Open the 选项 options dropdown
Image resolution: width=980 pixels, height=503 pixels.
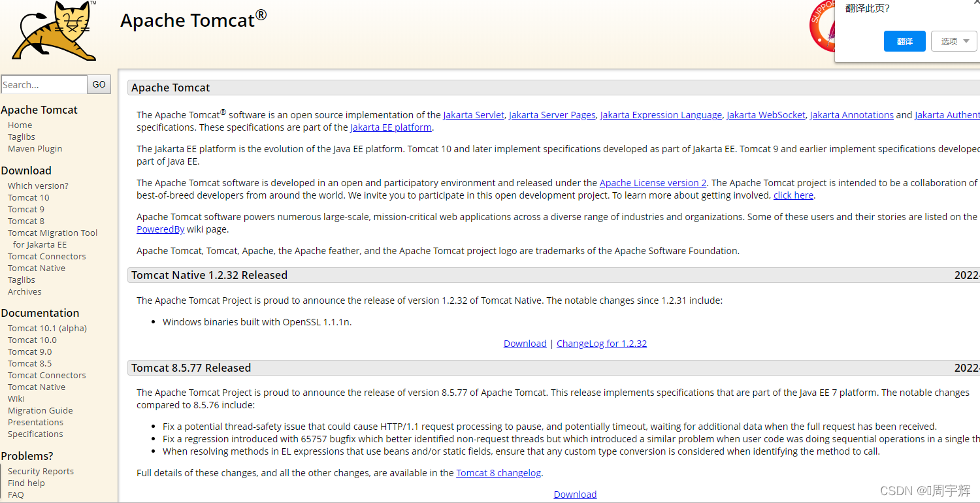[x=955, y=41]
